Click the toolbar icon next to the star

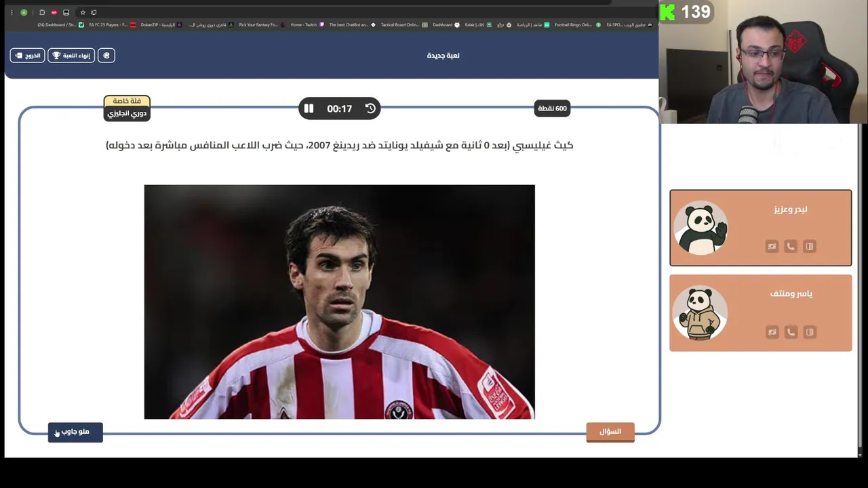click(x=94, y=12)
